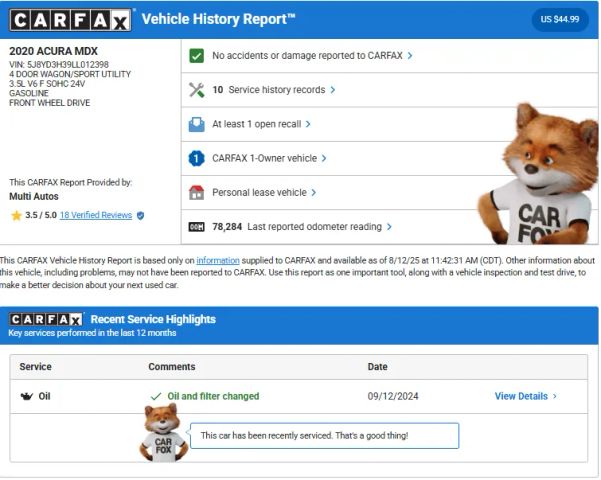The image size is (601, 480).
Task: Click the oil can icon
Action: 26,396
